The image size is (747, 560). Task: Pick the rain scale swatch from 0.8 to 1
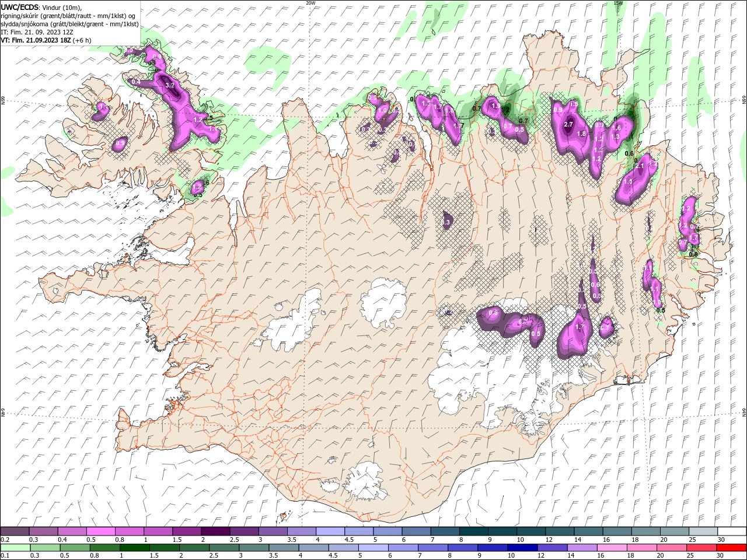pyautogui.click(x=105, y=548)
